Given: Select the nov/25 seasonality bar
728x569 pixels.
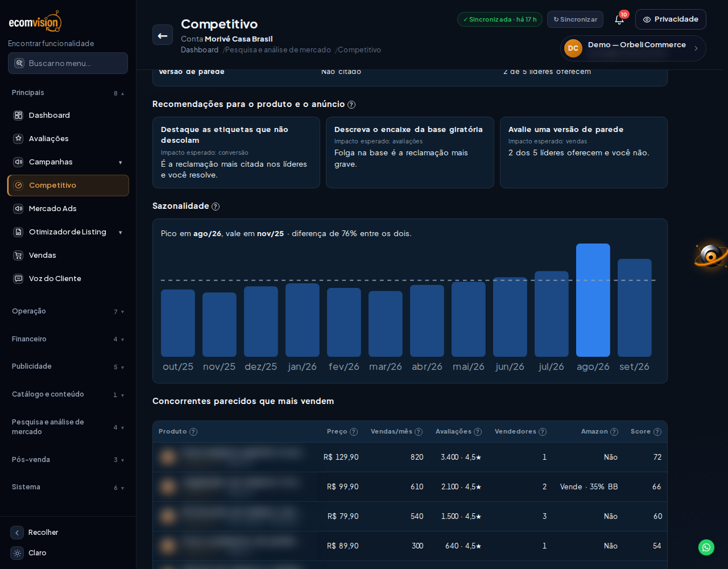Looking at the screenshot, I should [220, 324].
